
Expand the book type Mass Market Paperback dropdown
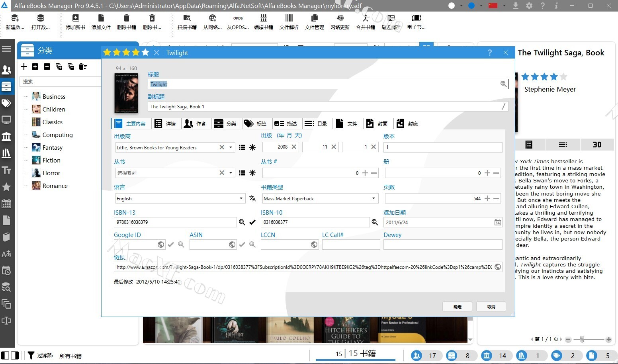click(374, 198)
